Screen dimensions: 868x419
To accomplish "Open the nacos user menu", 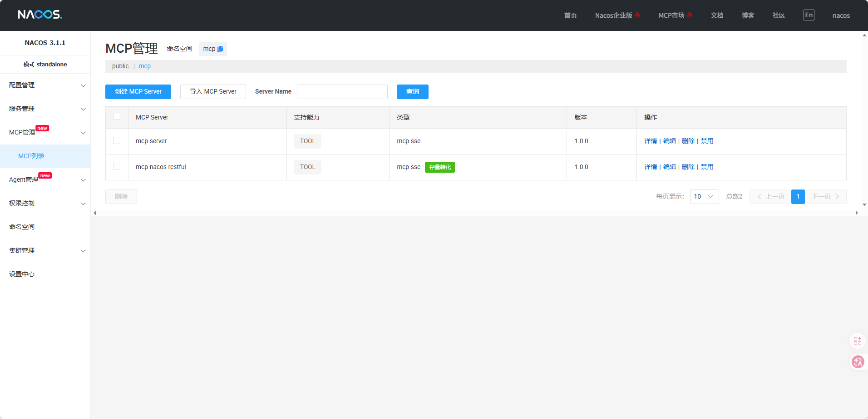I will (841, 15).
